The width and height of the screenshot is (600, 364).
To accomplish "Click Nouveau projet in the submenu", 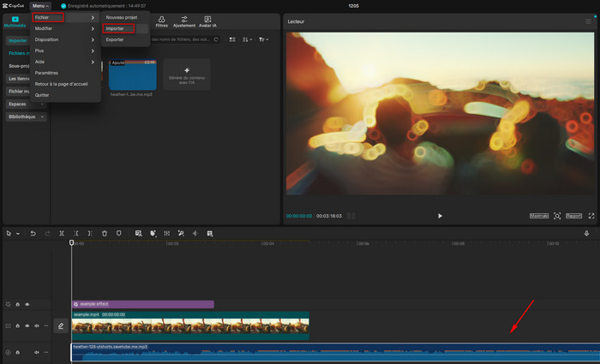I will [x=120, y=17].
